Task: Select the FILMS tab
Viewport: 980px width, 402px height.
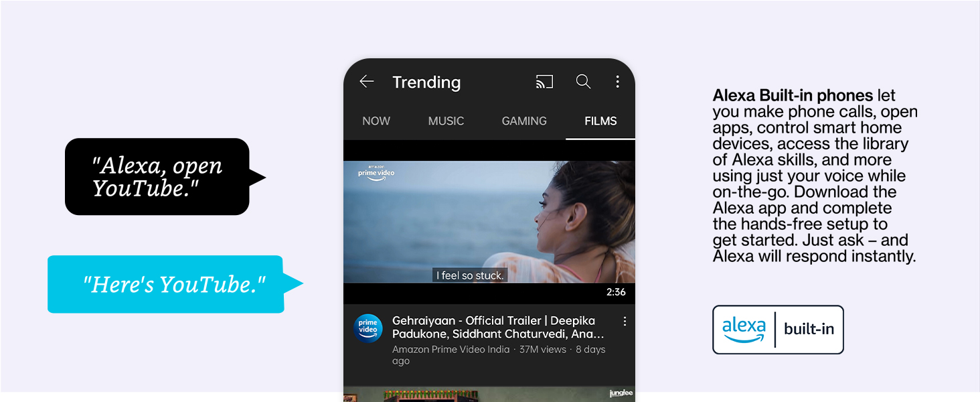Action: click(600, 121)
